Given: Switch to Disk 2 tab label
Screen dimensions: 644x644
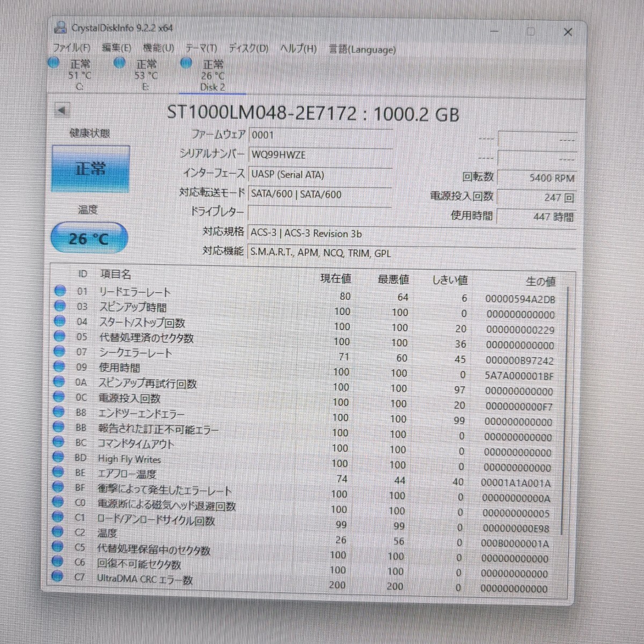Looking at the screenshot, I should point(213,87).
